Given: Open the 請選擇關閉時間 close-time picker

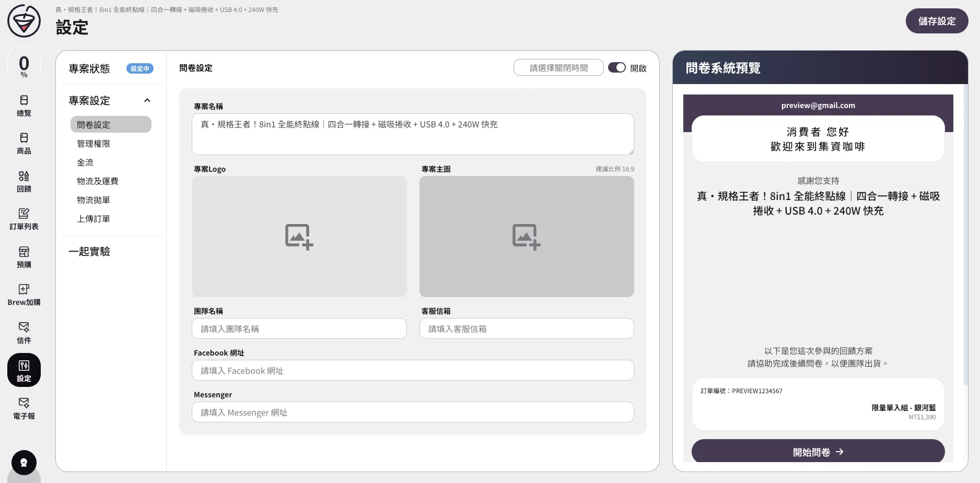Looking at the screenshot, I should coord(558,68).
